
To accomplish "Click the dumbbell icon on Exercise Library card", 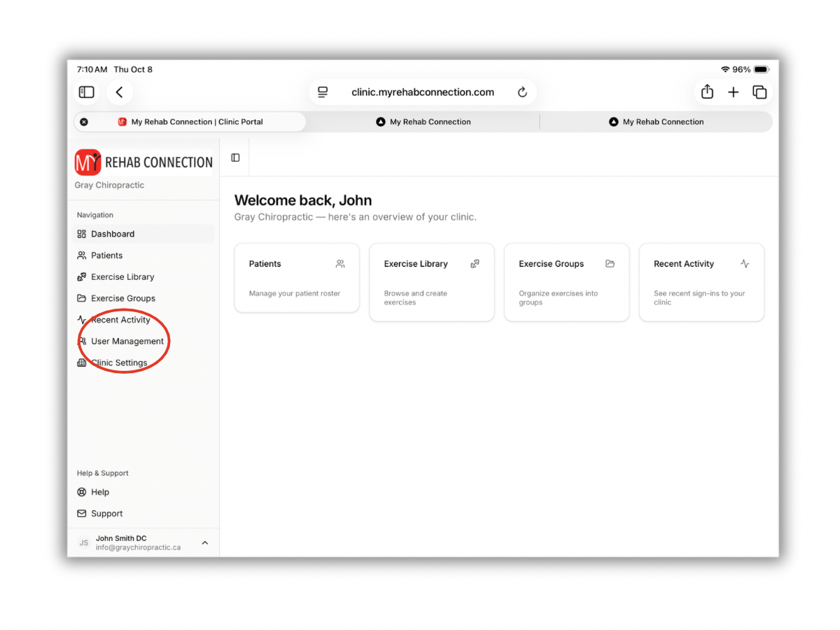I will click(475, 264).
